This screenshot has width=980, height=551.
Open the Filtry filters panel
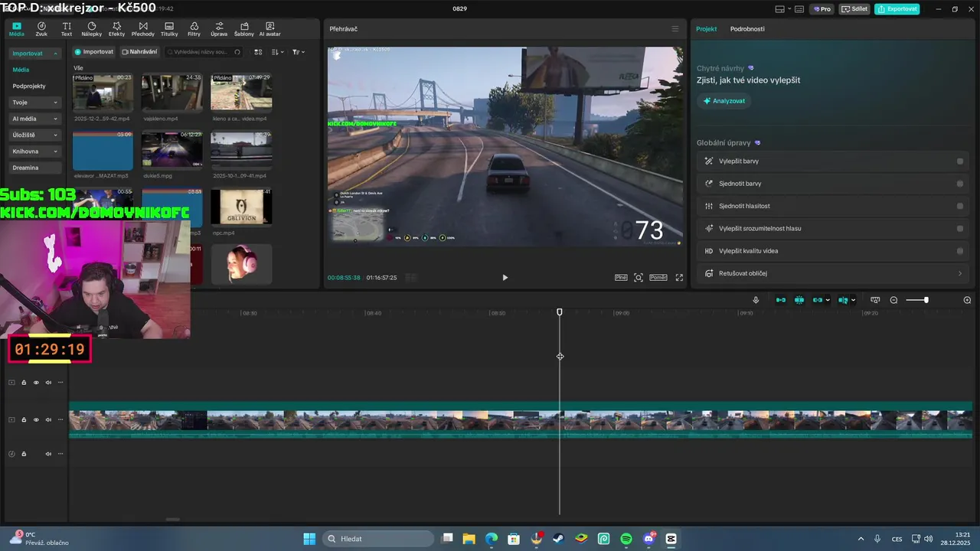point(194,29)
